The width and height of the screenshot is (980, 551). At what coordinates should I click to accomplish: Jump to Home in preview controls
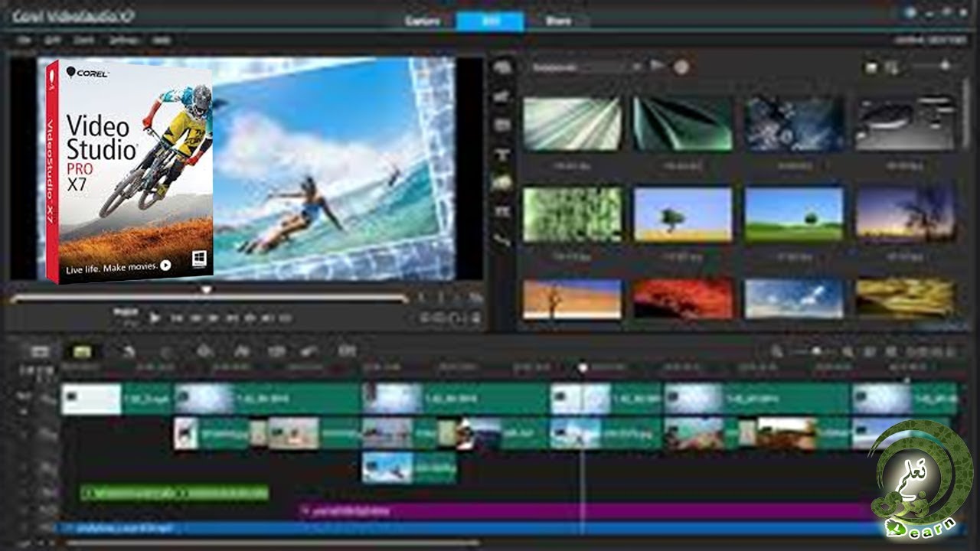[176, 318]
